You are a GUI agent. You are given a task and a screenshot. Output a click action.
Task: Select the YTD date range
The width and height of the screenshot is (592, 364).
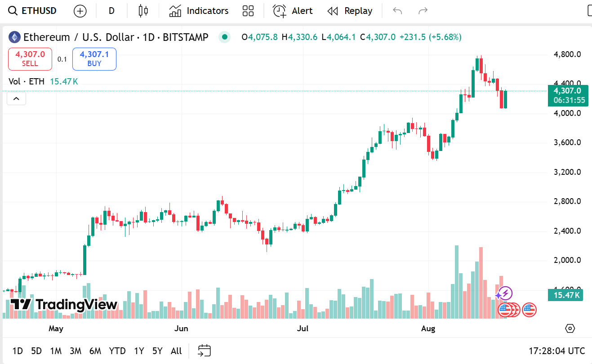[117, 351]
